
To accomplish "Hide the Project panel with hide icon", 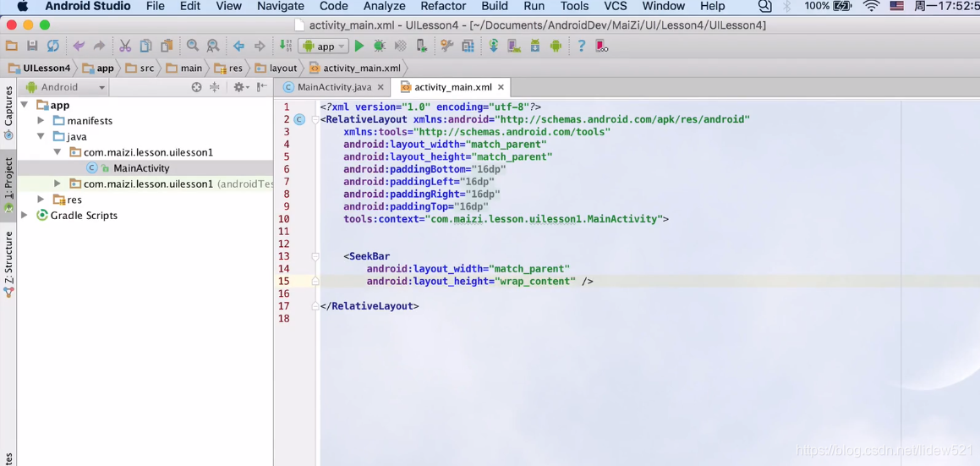I will [262, 88].
